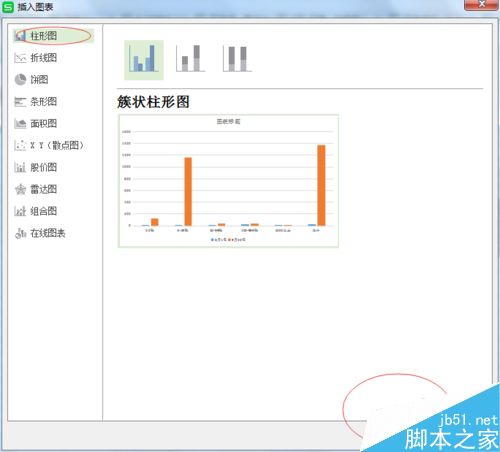Click the 簇状柱形图 chart preview thumbnail
This screenshot has width=500, height=452.
[229, 181]
